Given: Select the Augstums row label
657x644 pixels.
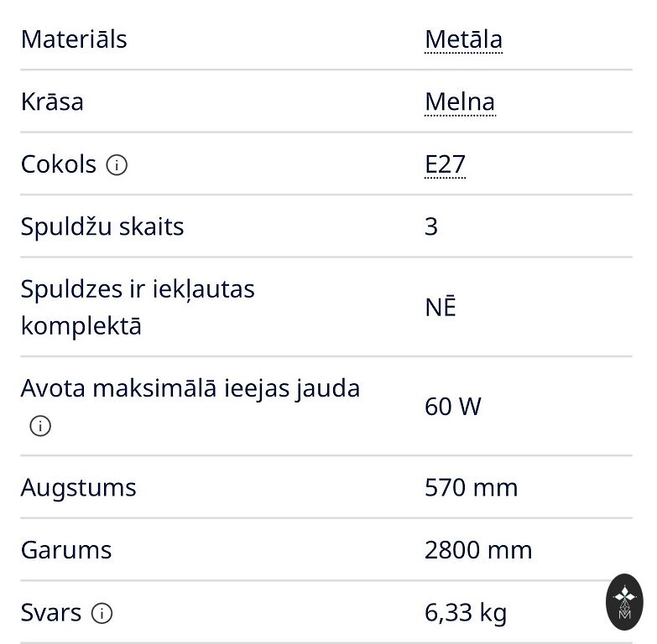Looking at the screenshot, I should click(78, 487).
